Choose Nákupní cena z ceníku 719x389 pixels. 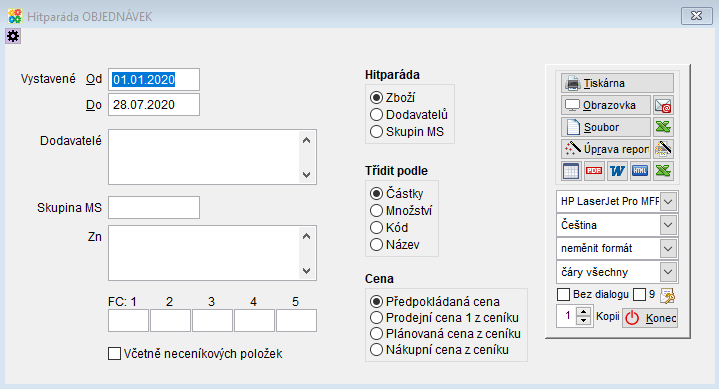pyautogui.click(x=439, y=350)
